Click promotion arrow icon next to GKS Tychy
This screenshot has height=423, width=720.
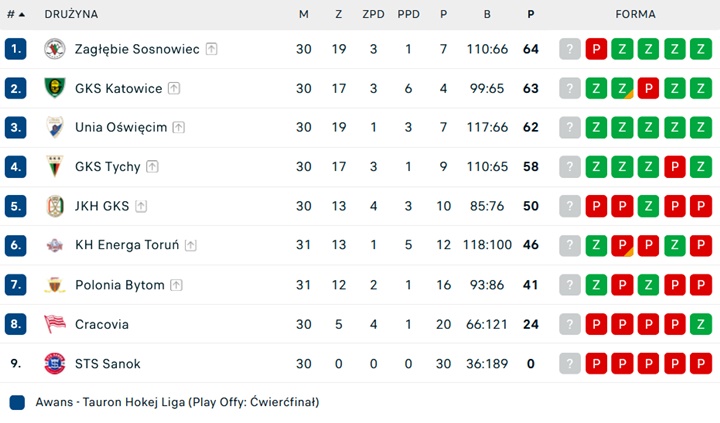click(x=152, y=167)
